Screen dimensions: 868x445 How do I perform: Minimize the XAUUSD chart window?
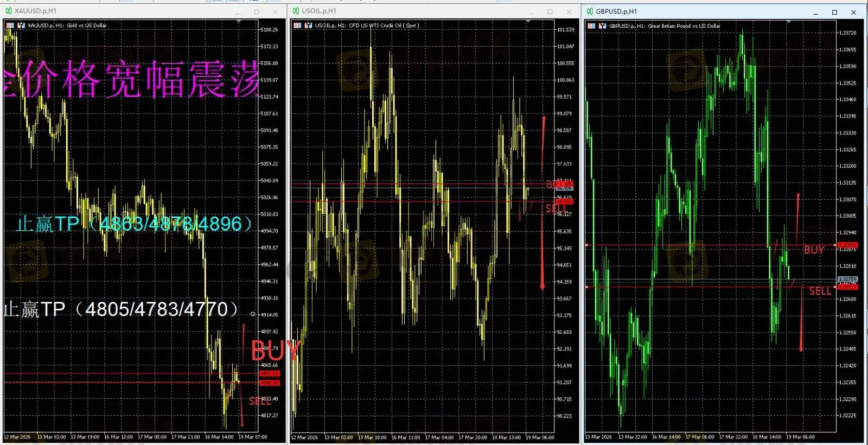coord(238,12)
